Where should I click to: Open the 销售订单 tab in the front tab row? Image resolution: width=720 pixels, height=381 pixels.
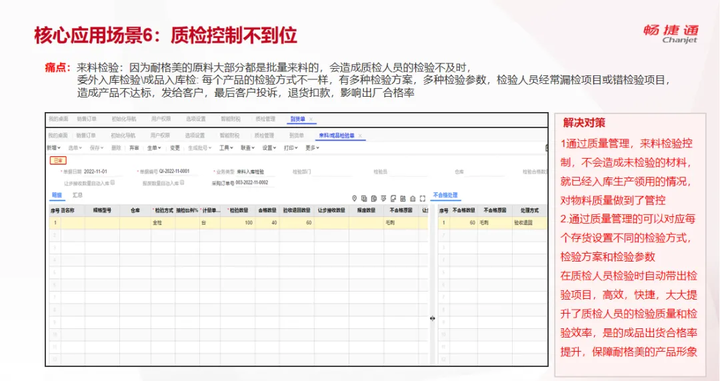[86, 135]
